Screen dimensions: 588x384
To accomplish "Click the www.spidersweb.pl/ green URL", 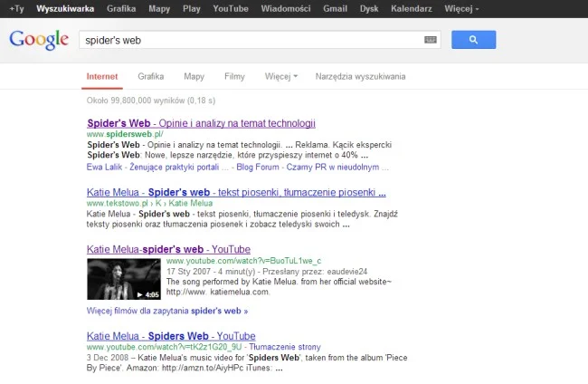I will pos(125,134).
